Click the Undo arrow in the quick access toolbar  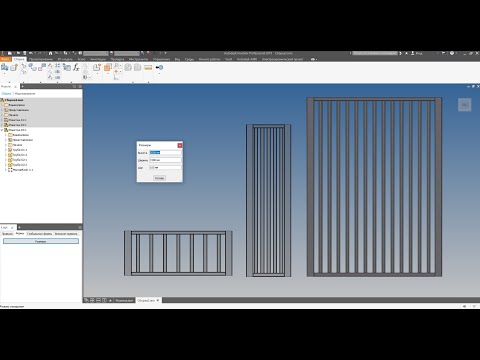coord(31,53)
